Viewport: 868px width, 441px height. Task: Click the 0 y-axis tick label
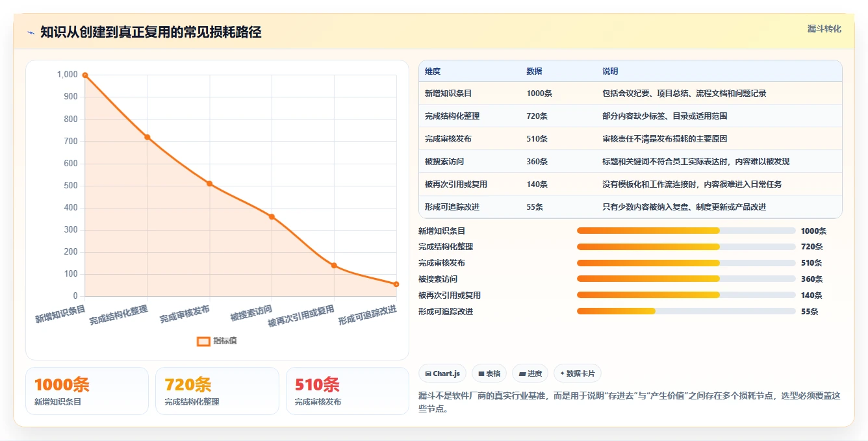[x=75, y=296]
